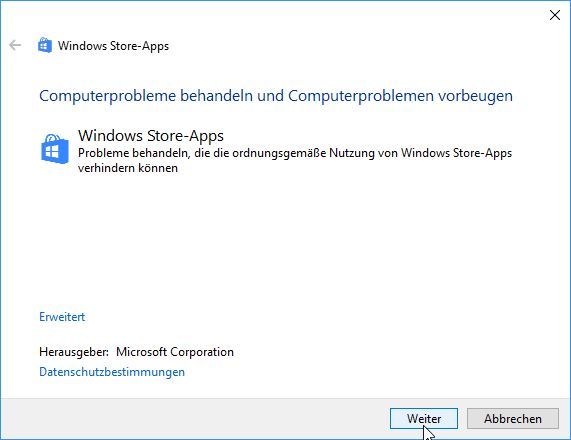The image size is (571, 440).
Task: Click the small Windows Store bag icon in title
Action: pos(45,45)
